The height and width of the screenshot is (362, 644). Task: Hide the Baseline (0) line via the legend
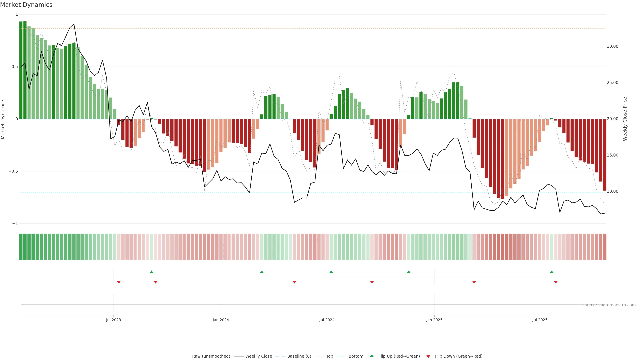299,356
